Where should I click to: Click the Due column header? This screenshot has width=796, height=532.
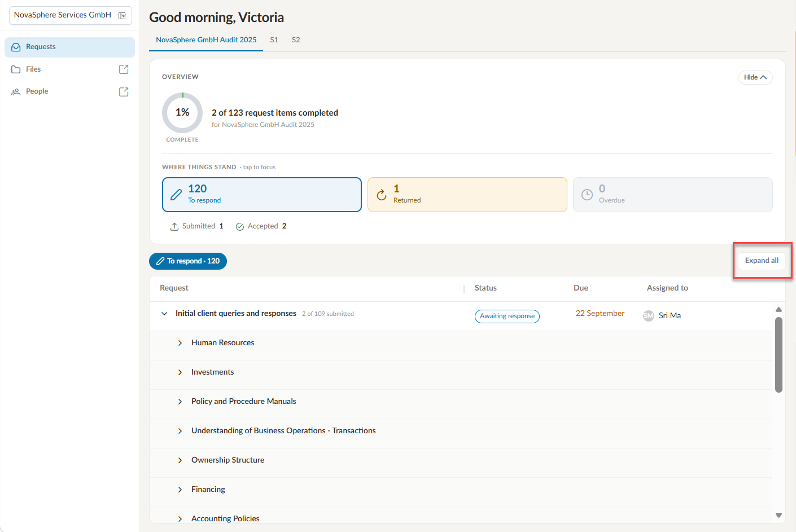581,288
